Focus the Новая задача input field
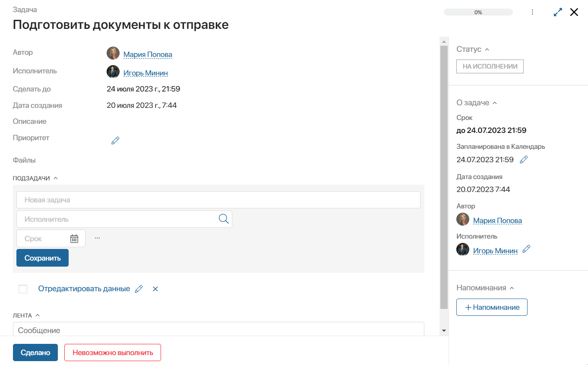This screenshot has height=365, width=588. [x=218, y=200]
